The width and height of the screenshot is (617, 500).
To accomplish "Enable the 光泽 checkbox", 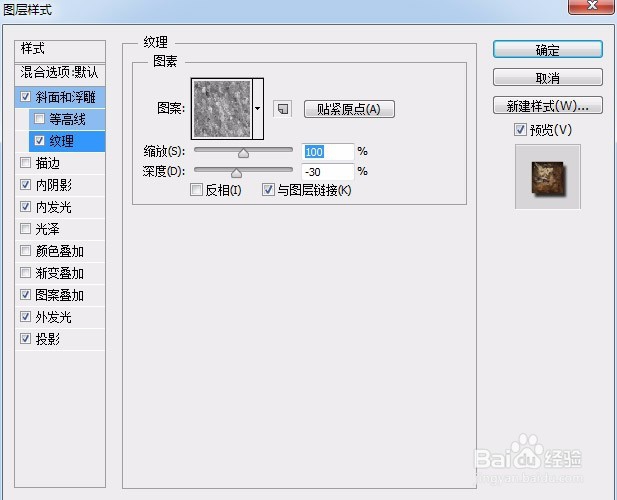I will click(26, 229).
